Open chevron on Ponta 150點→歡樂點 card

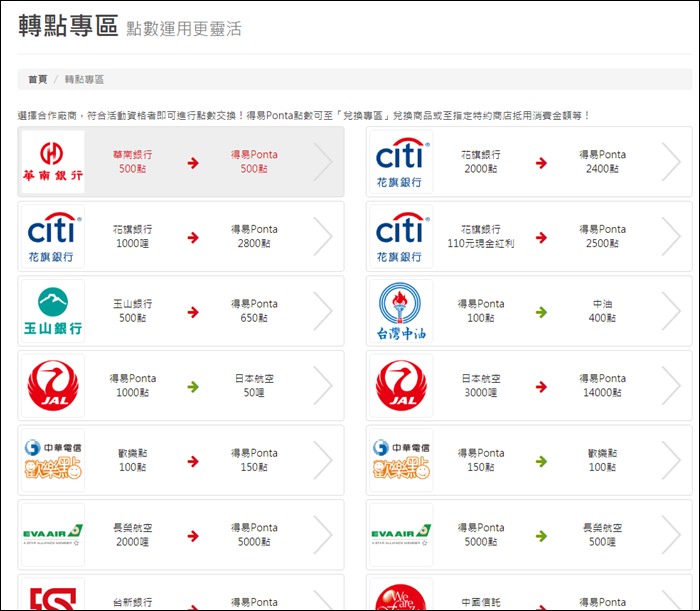671,460
